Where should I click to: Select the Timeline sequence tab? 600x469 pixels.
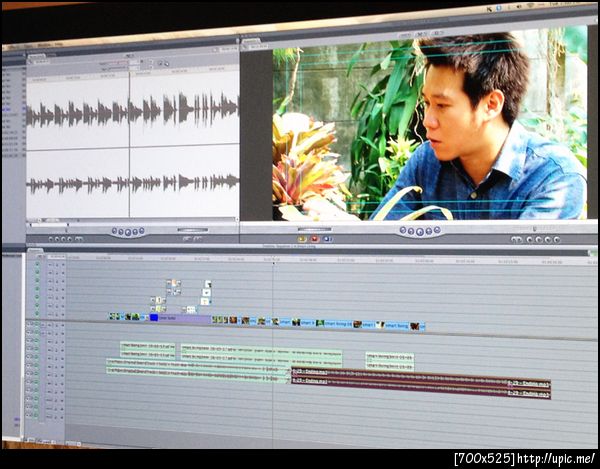(x=35, y=251)
